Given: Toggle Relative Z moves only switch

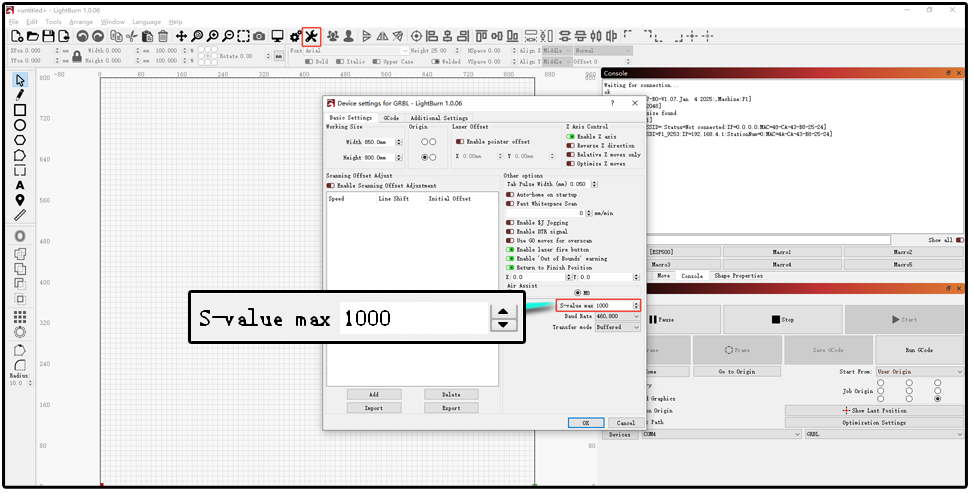Looking at the screenshot, I should pos(570,155).
